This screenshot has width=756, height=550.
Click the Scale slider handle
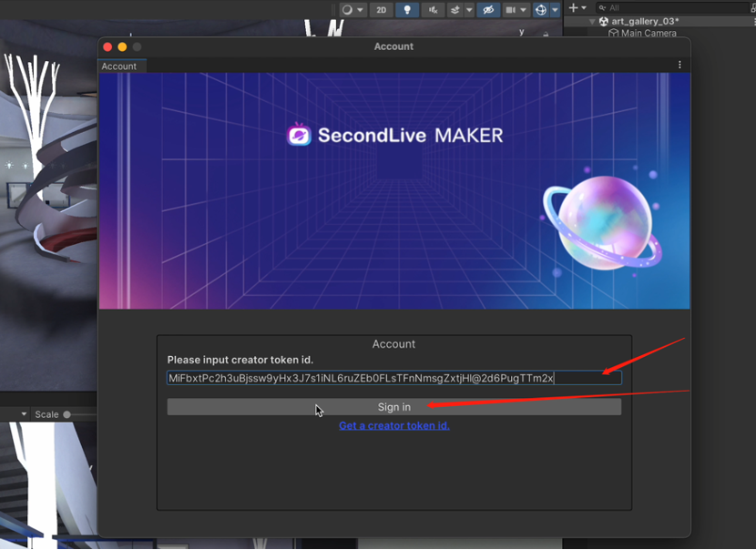[66, 414]
